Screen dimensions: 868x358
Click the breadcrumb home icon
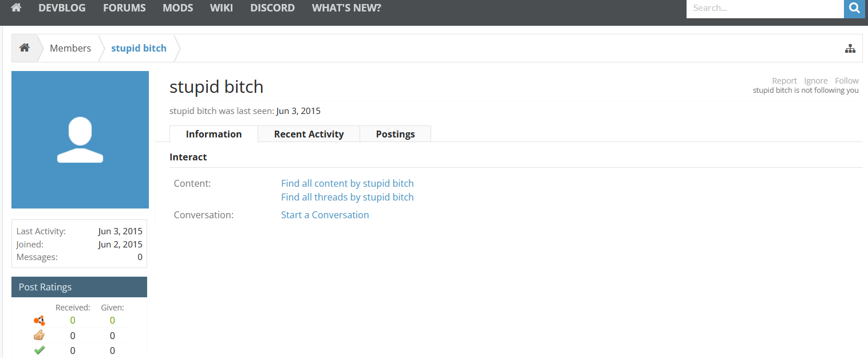25,48
